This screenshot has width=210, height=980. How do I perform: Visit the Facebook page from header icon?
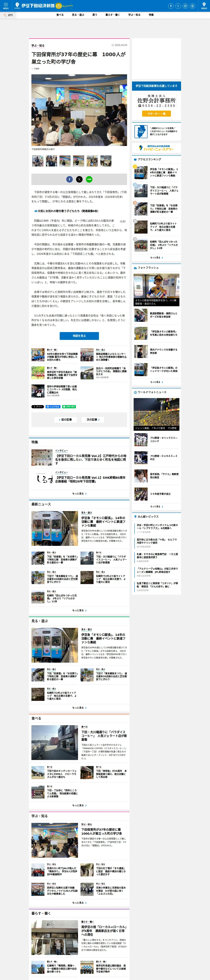[171, 6]
